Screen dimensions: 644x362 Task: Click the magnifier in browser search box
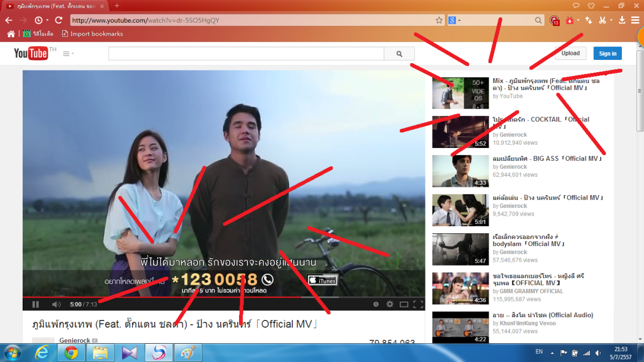click(x=538, y=20)
